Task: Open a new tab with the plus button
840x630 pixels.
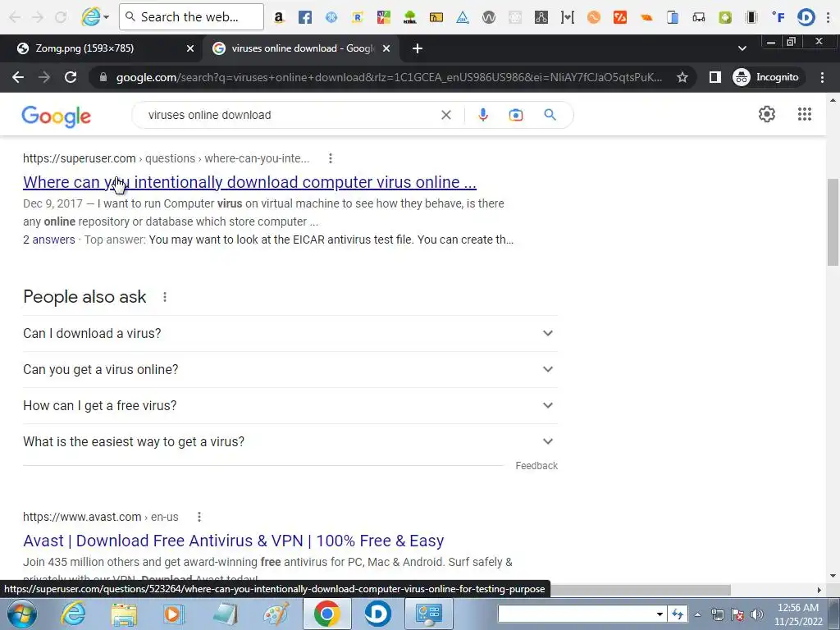Action: [x=418, y=48]
